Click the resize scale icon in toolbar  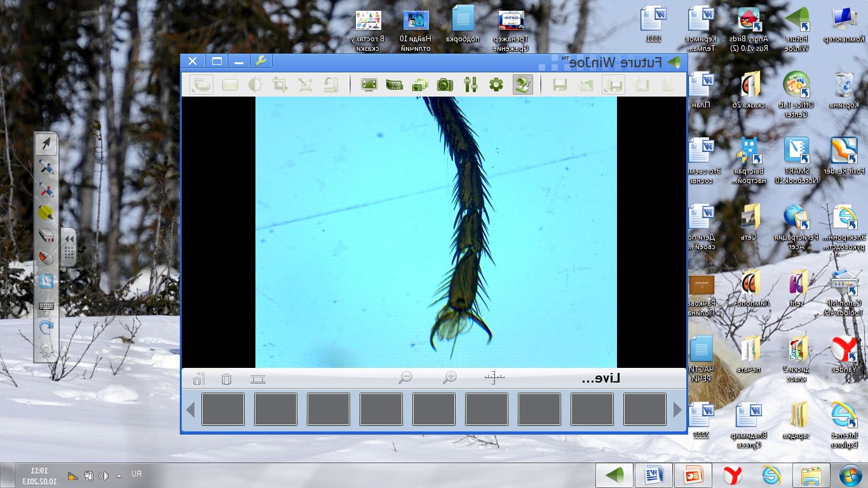[306, 85]
